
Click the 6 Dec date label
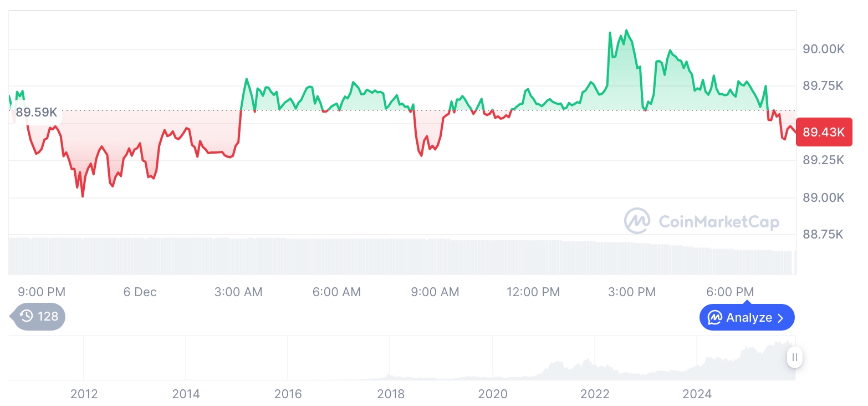pos(140,292)
